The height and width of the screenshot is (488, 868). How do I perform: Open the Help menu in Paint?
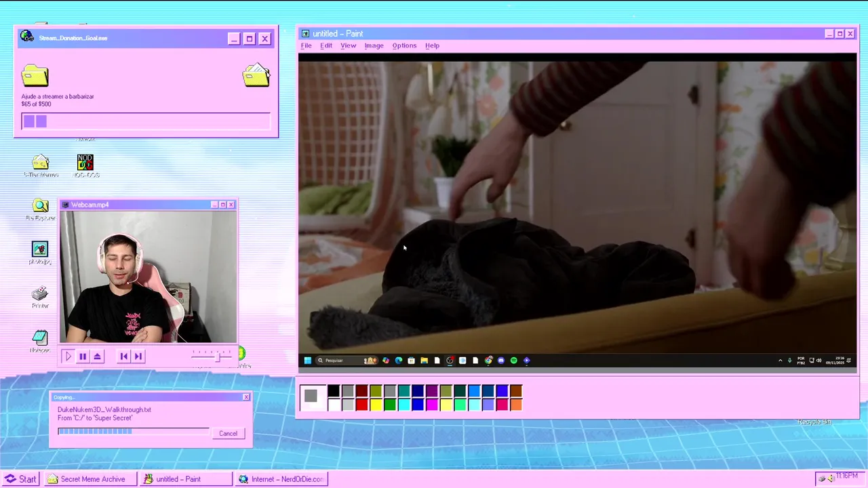(432, 45)
